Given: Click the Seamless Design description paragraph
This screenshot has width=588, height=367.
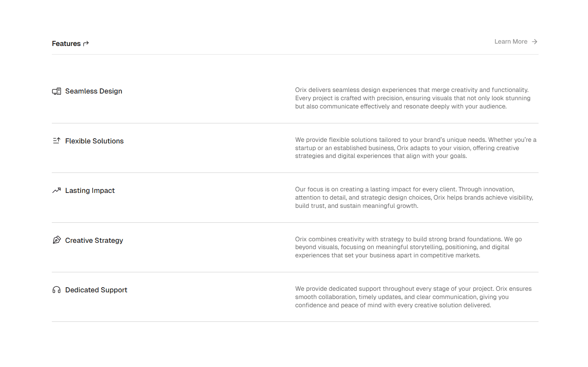Looking at the screenshot, I should click(x=412, y=98).
